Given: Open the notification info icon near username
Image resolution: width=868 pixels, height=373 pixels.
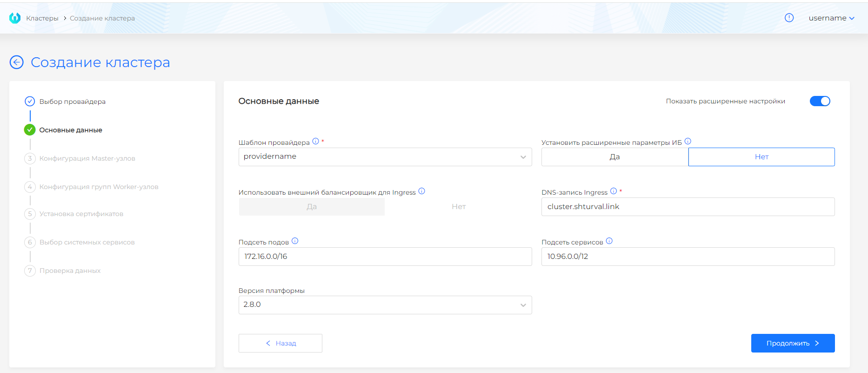Looking at the screenshot, I should tap(789, 18).
